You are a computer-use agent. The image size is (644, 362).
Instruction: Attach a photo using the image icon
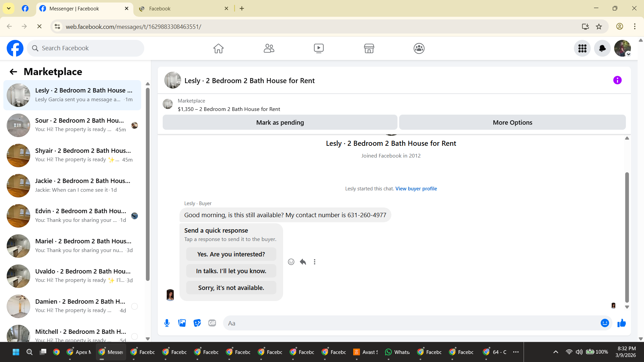coord(182,323)
